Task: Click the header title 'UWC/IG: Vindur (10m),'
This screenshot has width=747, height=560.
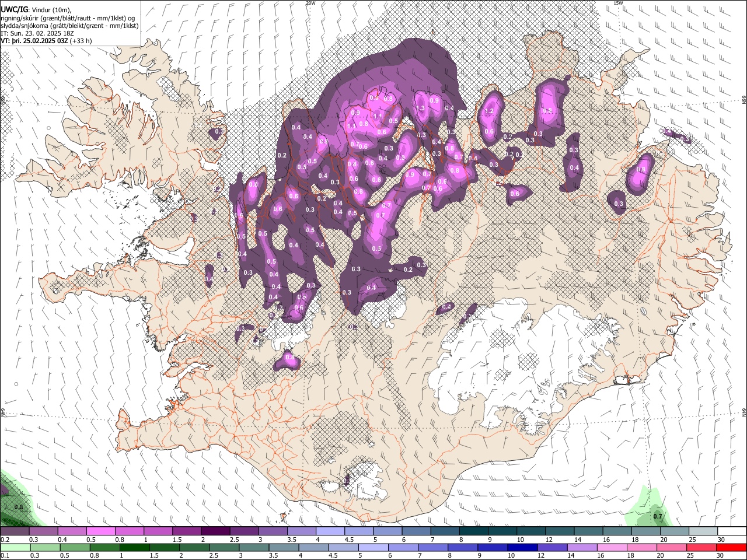Action: tap(36, 10)
